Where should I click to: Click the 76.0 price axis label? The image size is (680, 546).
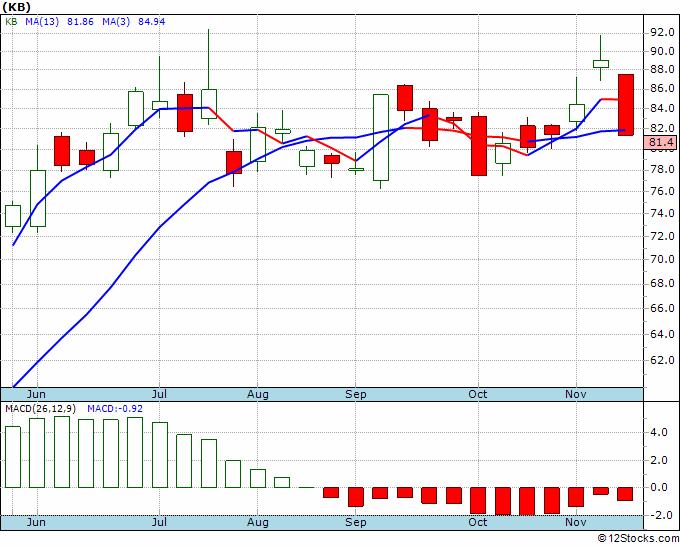click(x=661, y=191)
